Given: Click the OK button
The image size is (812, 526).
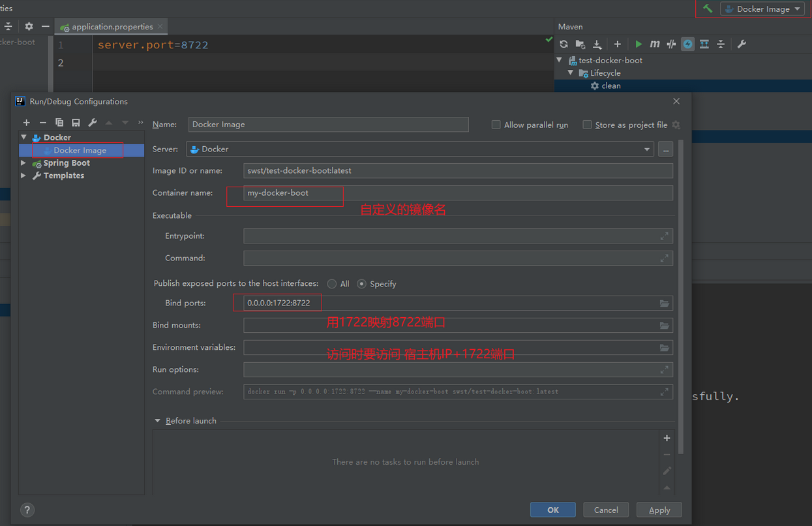Looking at the screenshot, I should point(552,510).
